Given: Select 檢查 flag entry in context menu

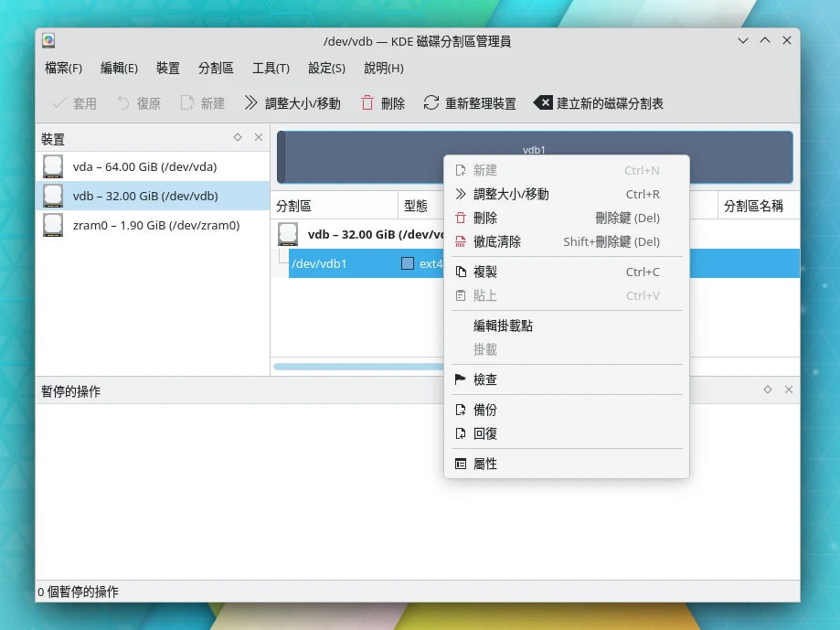Looking at the screenshot, I should [x=484, y=379].
